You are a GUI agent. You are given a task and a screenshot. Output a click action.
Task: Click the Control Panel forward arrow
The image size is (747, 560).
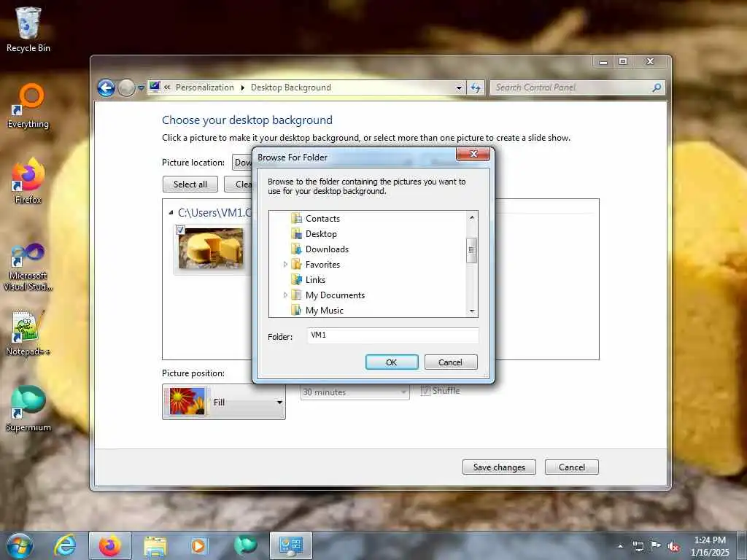(x=126, y=87)
